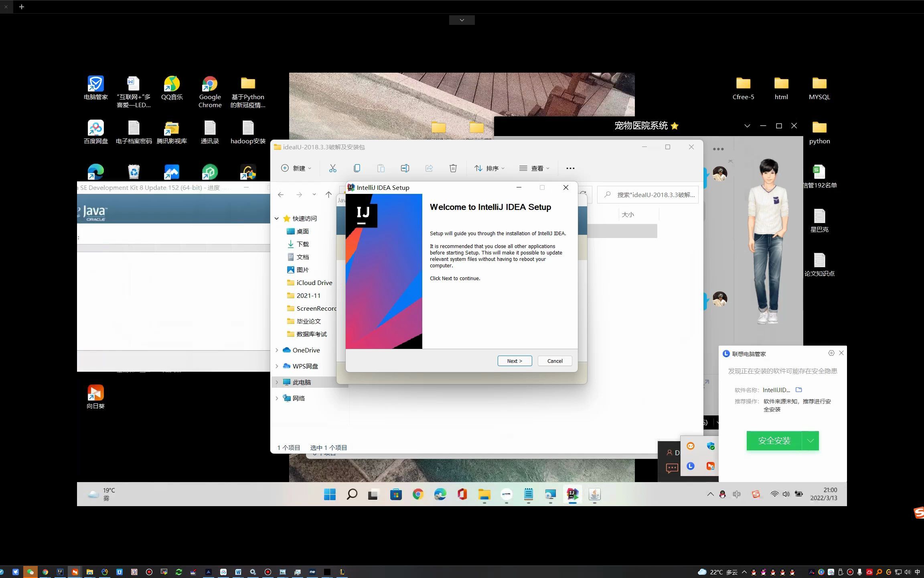Open Microsoft Store in remote taskbar

[396, 495]
